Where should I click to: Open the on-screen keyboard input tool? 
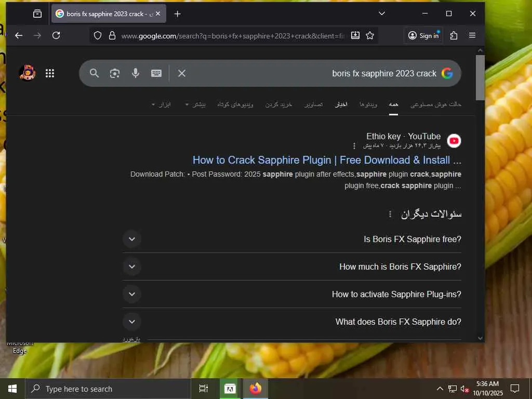(156, 73)
